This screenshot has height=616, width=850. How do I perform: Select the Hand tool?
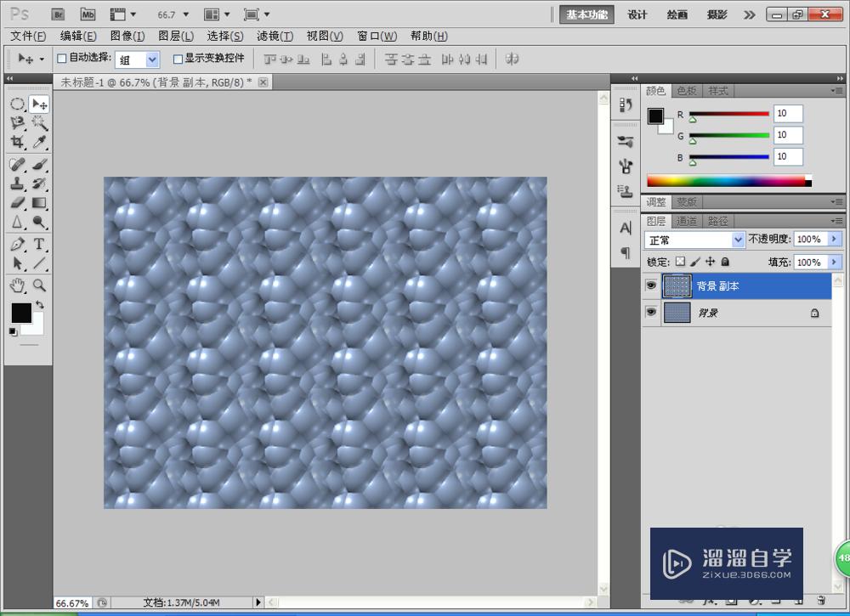point(17,285)
